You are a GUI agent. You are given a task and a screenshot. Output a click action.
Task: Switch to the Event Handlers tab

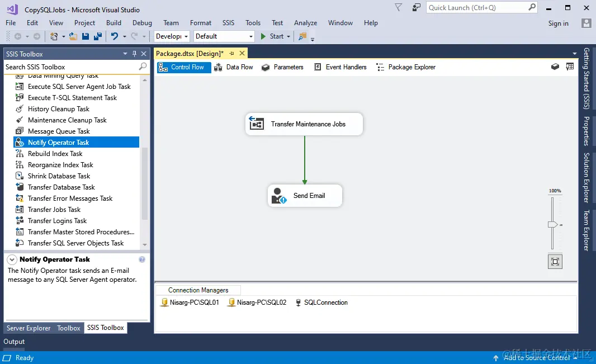click(x=340, y=67)
